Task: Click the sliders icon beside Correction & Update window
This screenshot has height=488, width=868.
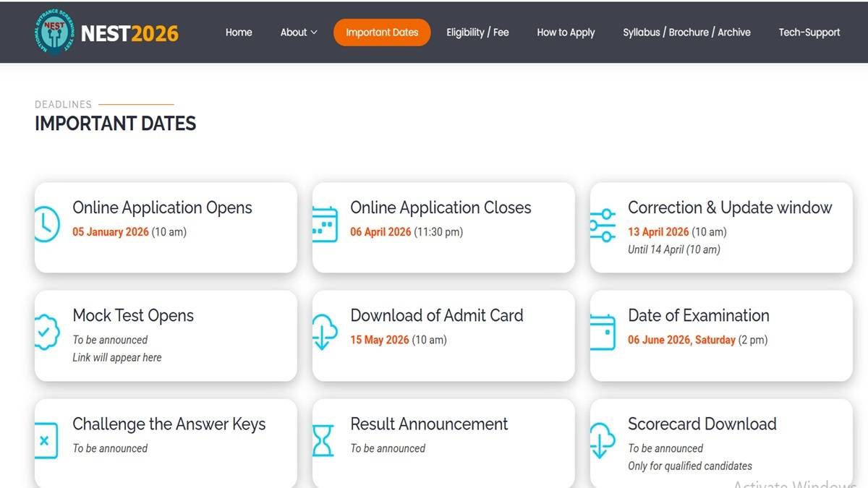Action: pyautogui.click(x=602, y=224)
